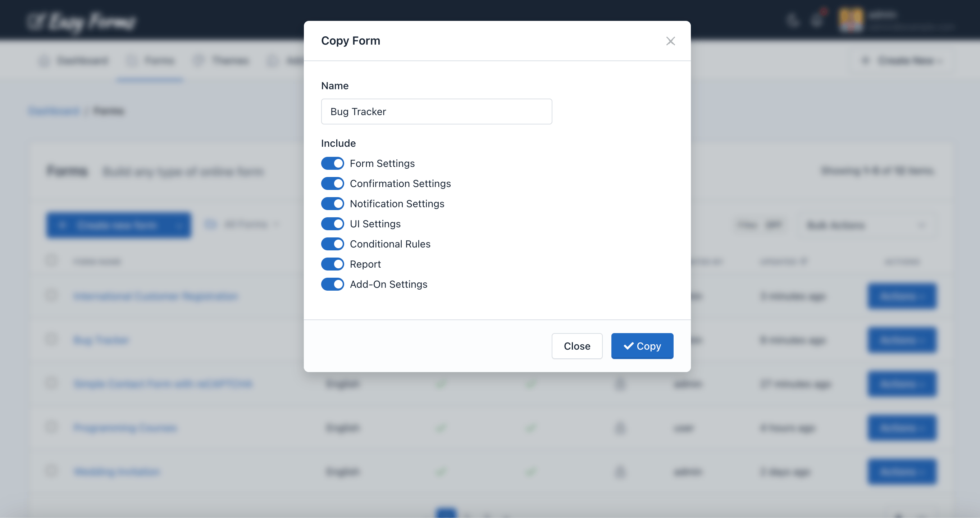
Task: Click the Copy Form dialog title
Action: point(350,41)
